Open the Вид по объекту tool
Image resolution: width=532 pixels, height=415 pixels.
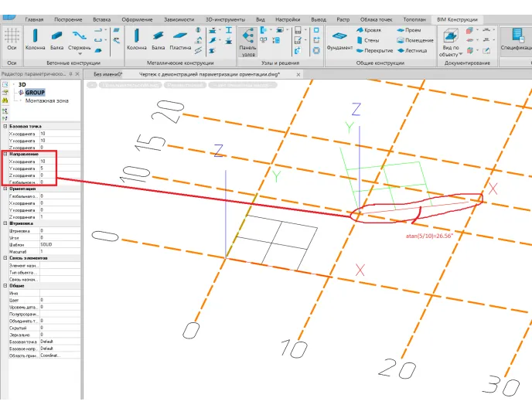[x=451, y=42]
